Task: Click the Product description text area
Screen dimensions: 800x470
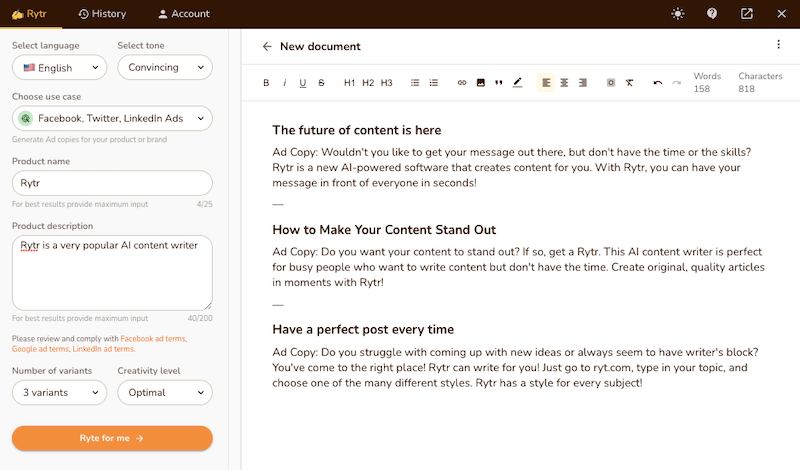Action: 112,273
